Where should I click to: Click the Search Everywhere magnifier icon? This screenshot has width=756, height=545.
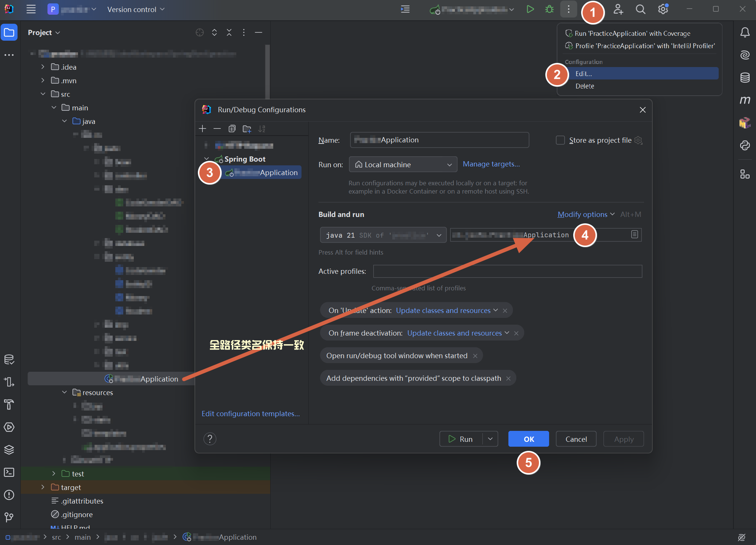[x=640, y=9]
